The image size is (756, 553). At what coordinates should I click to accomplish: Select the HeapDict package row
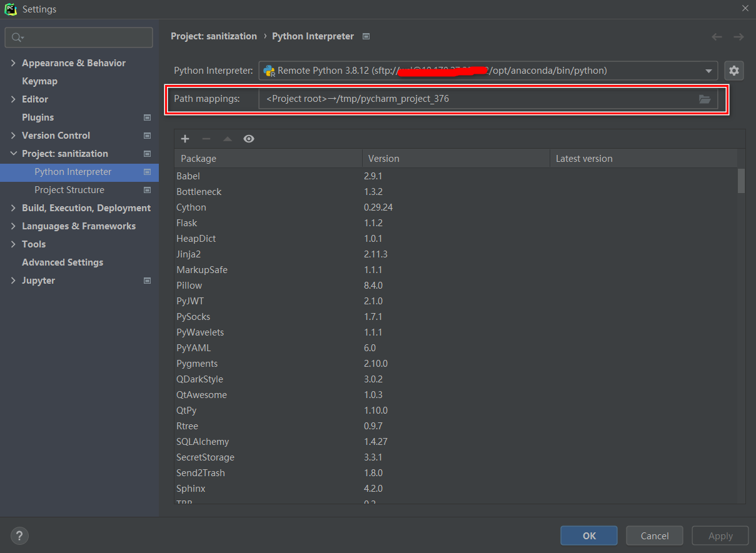tap(456, 239)
